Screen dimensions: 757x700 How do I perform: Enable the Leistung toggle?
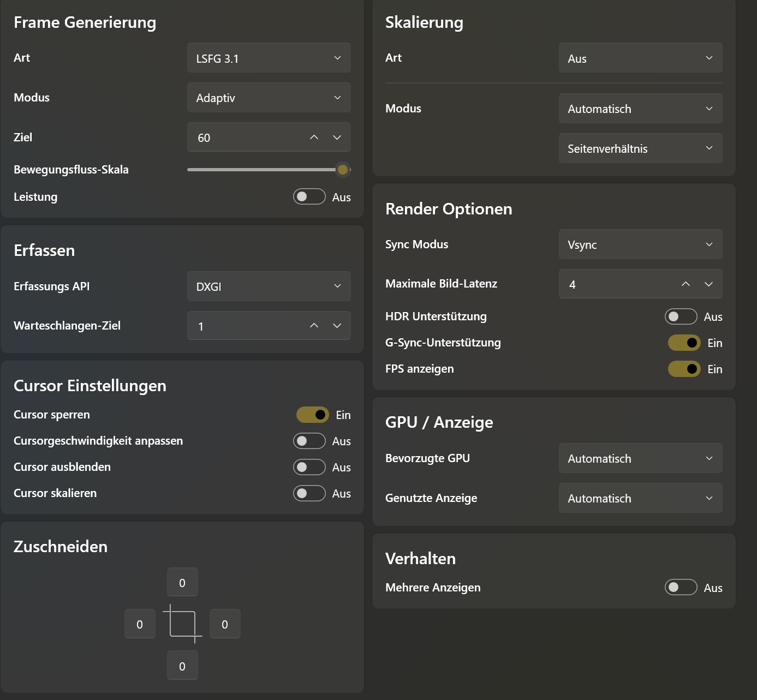(x=309, y=197)
